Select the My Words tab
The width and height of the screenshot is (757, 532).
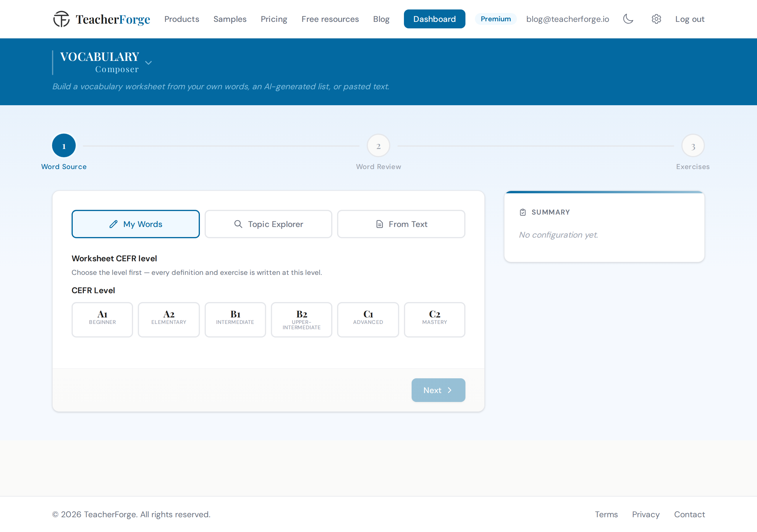point(135,224)
